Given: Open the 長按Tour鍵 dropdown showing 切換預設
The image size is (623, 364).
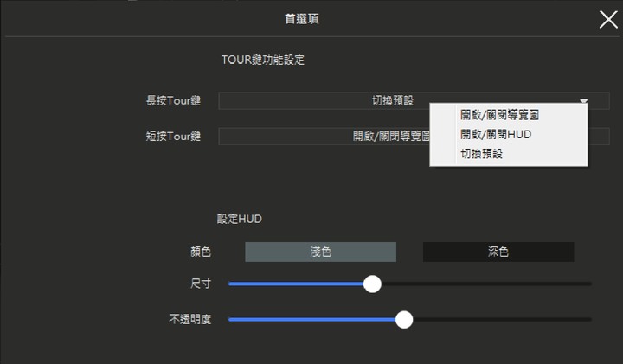Looking at the screenshot, I should (x=414, y=100).
